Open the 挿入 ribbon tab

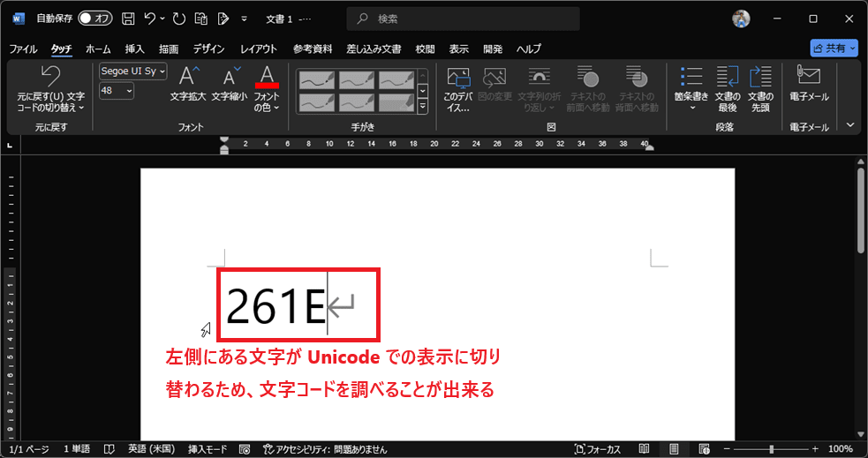click(x=134, y=49)
